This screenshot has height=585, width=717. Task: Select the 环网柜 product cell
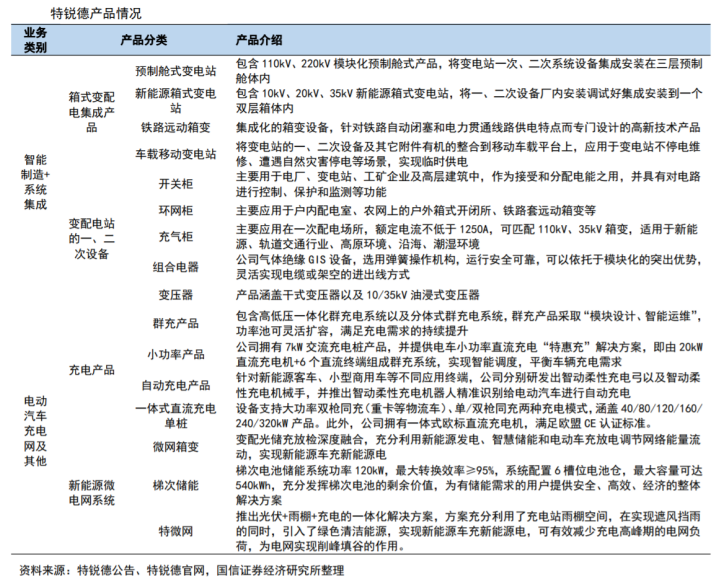pyautogui.click(x=175, y=212)
